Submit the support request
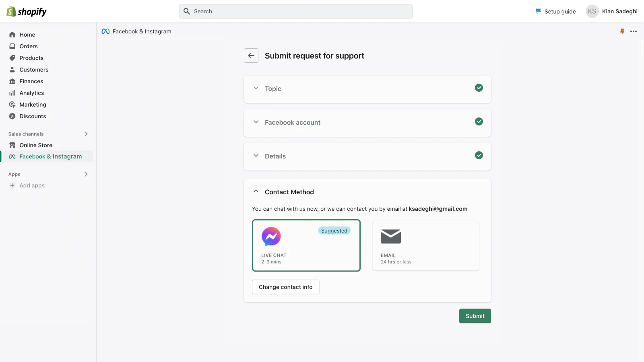Viewport: 644px width, 362px height. pyautogui.click(x=475, y=316)
